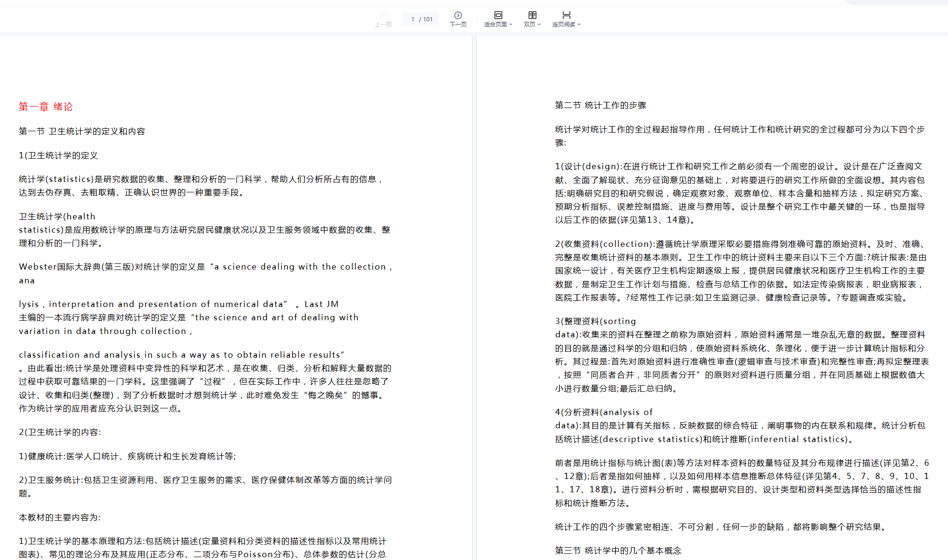Image resolution: width=948 pixels, height=560 pixels.
Task: Click the 双页 layout mode label
Action: [529, 25]
